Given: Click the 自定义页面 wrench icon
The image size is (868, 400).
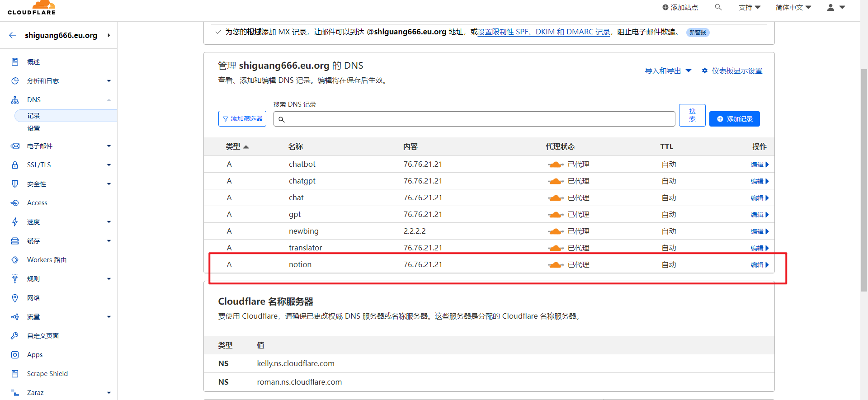Looking at the screenshot, I should coord(15,336).
